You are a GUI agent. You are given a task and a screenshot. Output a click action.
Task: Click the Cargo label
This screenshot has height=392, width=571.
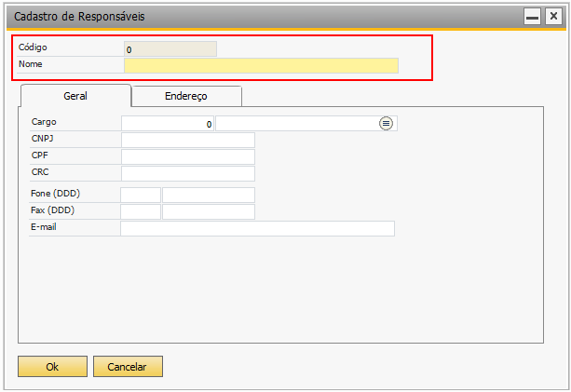click(44, 122)
